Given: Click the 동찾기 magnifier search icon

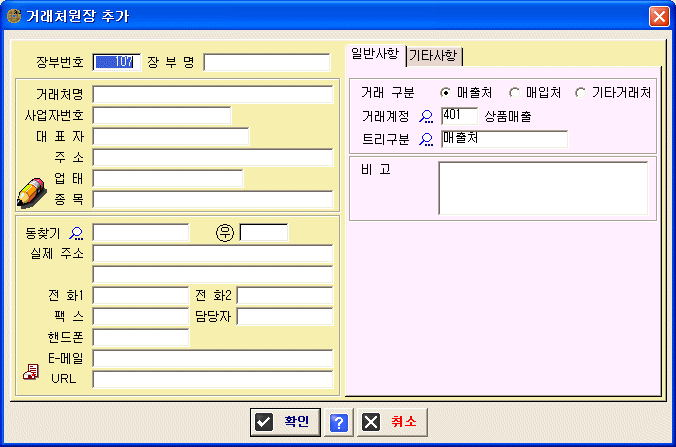Looking at the screenshot, I should click(x=76, y=233).
